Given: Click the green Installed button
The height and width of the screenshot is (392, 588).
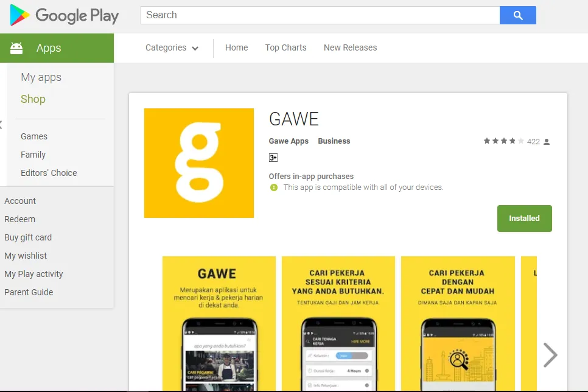Looking at the screenshot, I should point(524,219).
